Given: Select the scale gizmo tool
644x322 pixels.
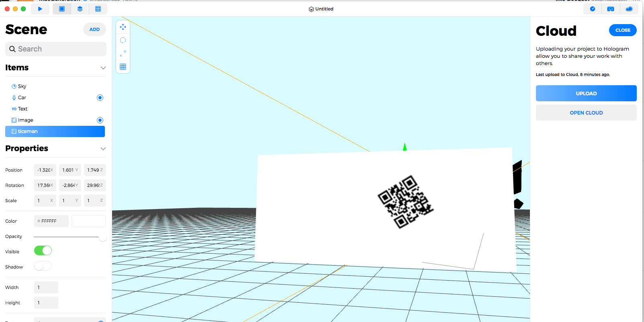Looking at the screenshot, I should (123, 53).
